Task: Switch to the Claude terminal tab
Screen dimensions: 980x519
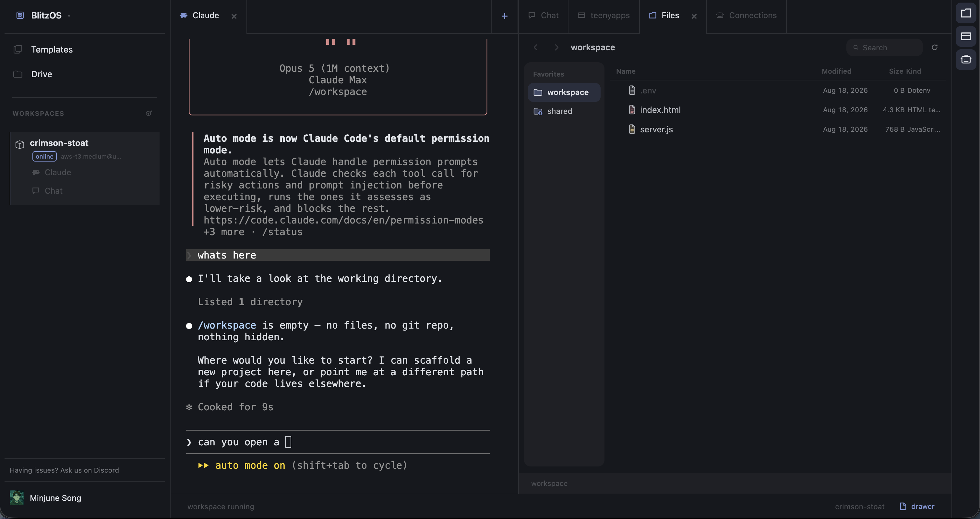Action: (205, 16)
